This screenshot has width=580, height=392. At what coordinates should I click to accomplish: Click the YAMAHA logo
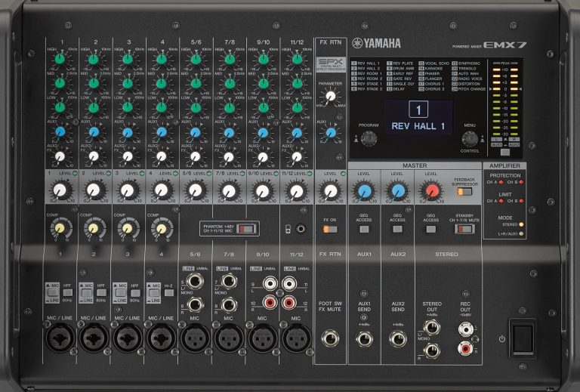pos(377,43)
